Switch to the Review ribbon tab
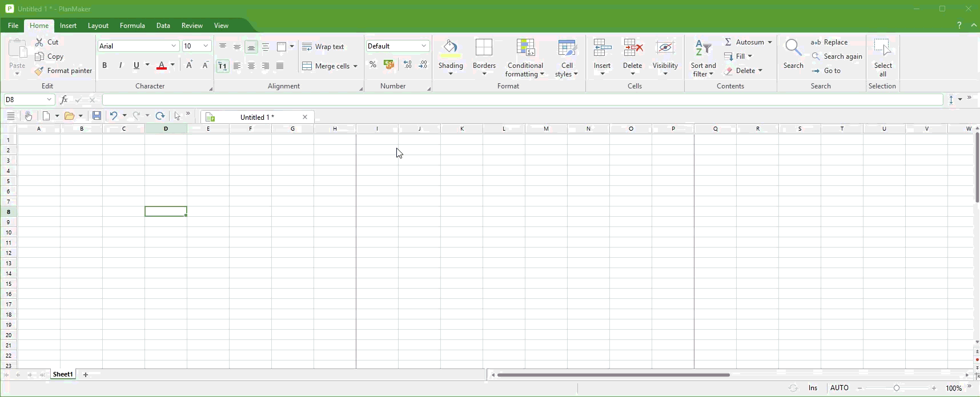The height and width of the screenshot is (397, 980). click(x=192, y=26)
